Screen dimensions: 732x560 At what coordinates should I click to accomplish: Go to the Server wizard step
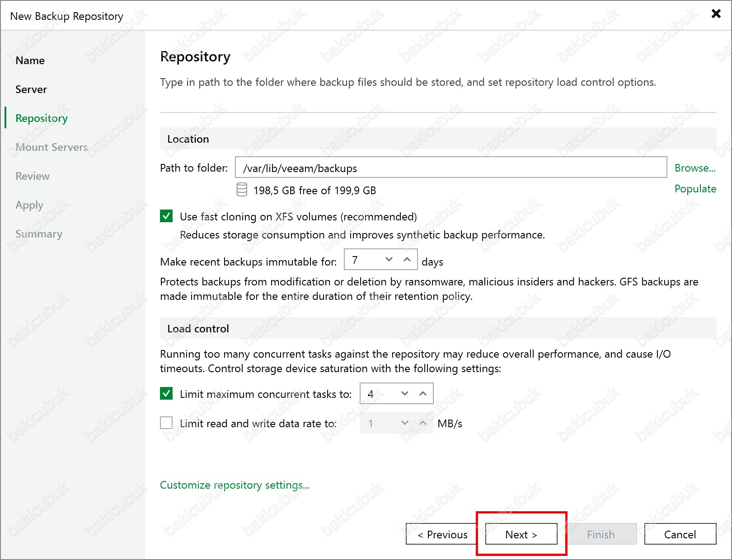(x=31, y=89)
